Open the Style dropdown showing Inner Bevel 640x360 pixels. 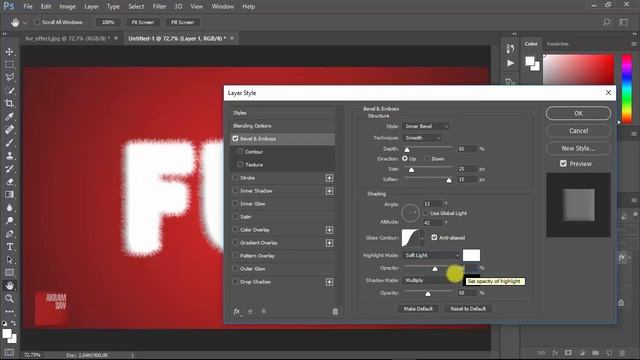pyautogui.click(x=426, y=126)
